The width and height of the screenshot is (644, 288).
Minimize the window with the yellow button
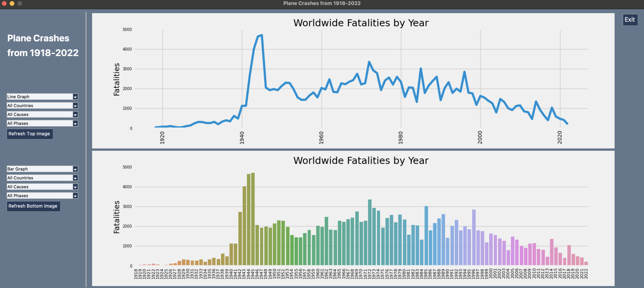click(x=12, y=3)
